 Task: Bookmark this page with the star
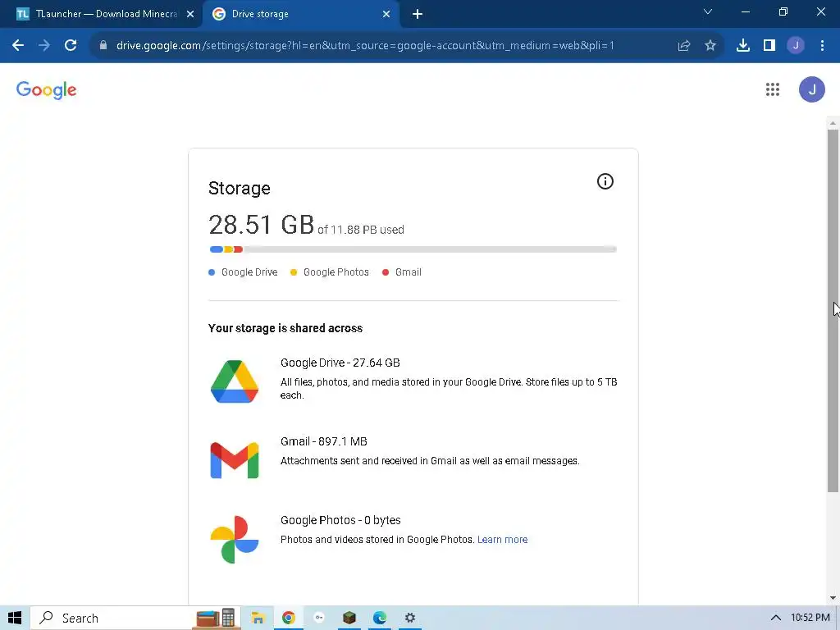[x=710, y=46]
